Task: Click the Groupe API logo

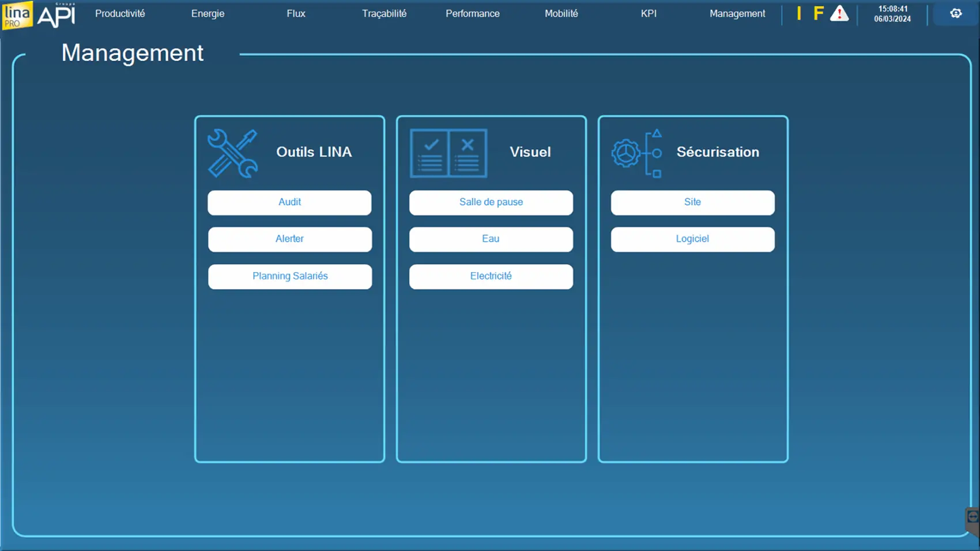Action: coord(56,15)
